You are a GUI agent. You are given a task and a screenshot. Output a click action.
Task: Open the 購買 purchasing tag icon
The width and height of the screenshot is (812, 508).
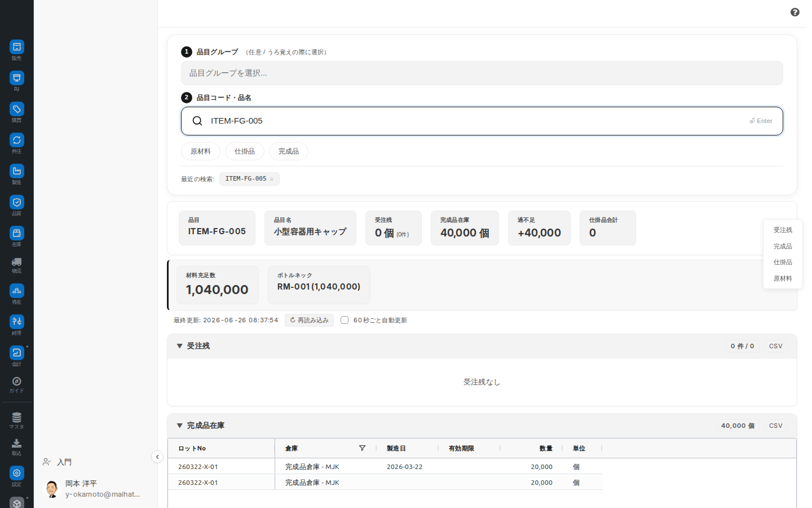coord(17,109)
